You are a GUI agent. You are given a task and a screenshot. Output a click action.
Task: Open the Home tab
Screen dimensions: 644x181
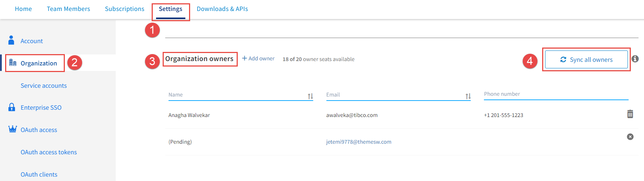(x=23, y=9)
